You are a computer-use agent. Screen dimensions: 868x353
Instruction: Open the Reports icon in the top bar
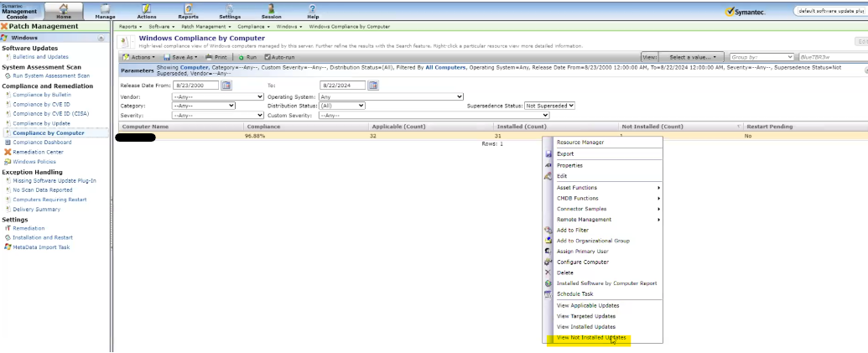point(188,10)
